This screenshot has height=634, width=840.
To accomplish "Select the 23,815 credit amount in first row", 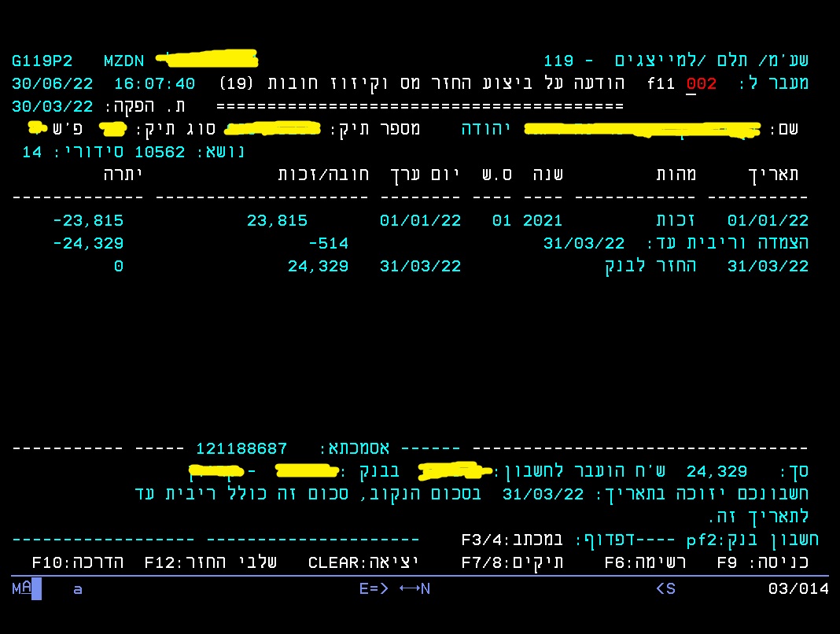I will [277, 221].
